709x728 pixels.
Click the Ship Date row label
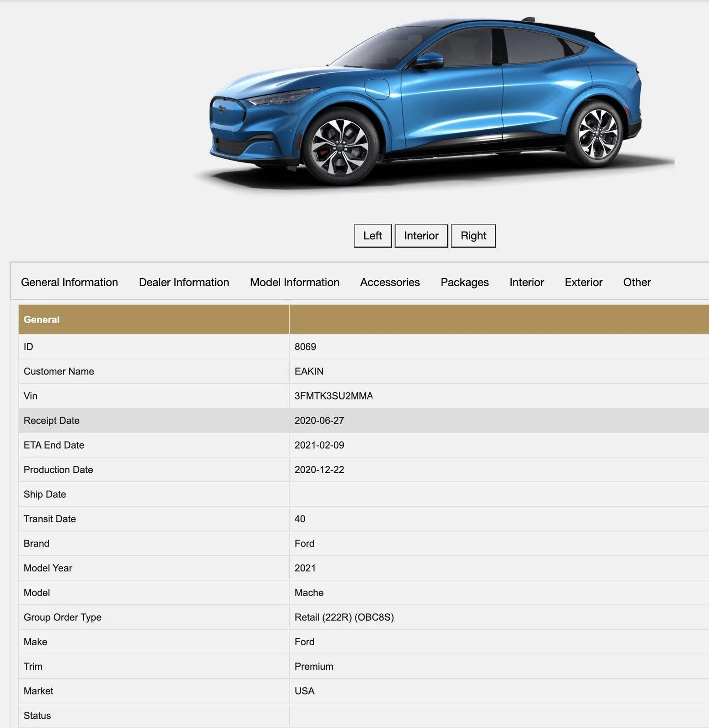(x=45, y=494)
